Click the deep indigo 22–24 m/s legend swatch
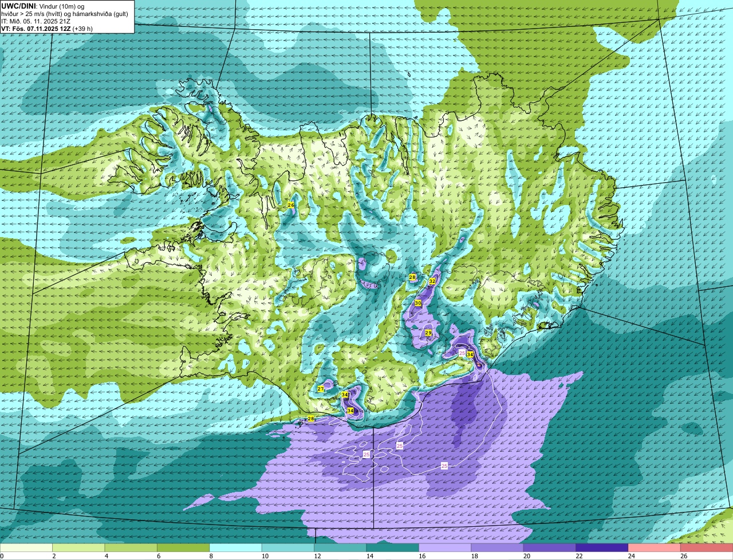The width and height of the screenshot is (733, 560). pyautogui.click(x=602, y=548)
